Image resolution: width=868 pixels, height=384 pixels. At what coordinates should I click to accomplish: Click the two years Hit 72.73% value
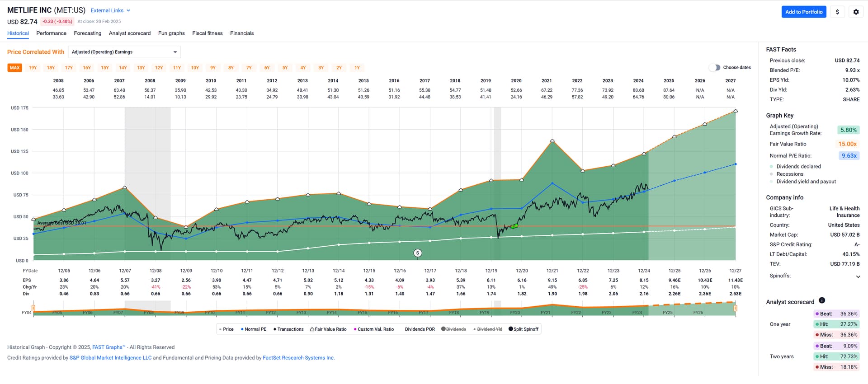click(x=849, y=357)
